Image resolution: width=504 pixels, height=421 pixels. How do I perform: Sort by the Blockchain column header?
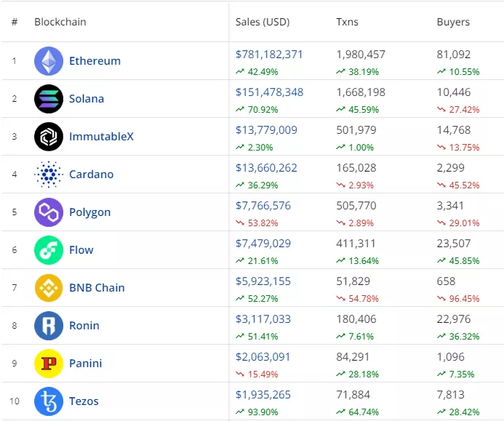(60, 22)
